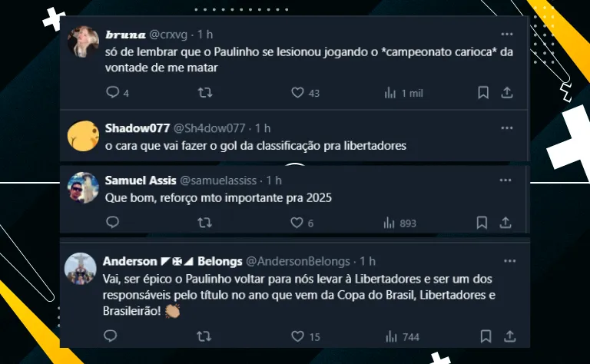The width and height of the screenshot is (590, 364).
Task: Click Samuel Assis's profile picture
Action: pos(83,189)
